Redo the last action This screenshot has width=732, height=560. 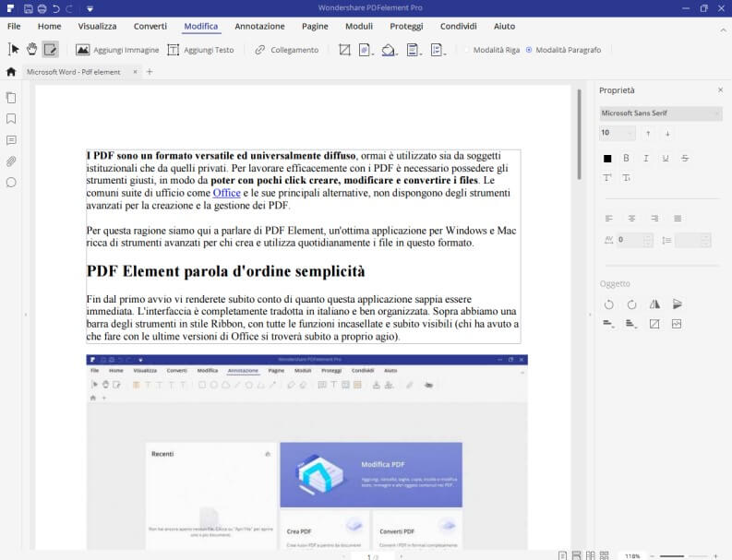[x=69, y=8]
